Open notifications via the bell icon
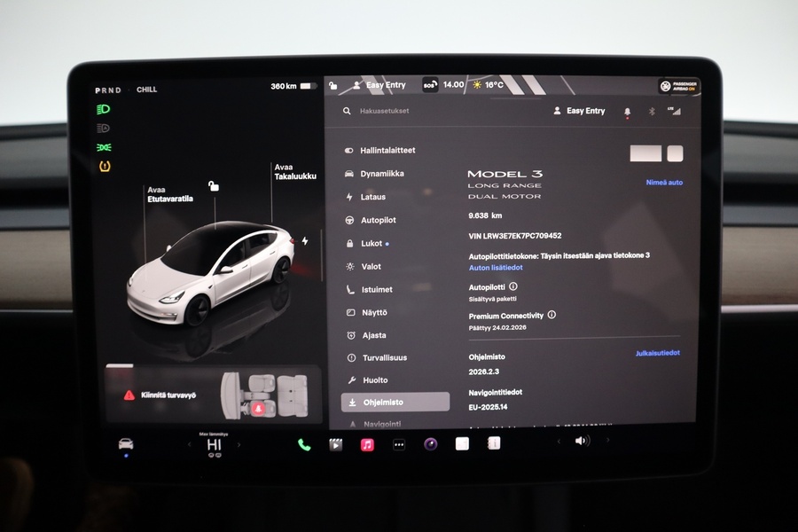This screenshot has width=798, height=532. tap(628, 110)
